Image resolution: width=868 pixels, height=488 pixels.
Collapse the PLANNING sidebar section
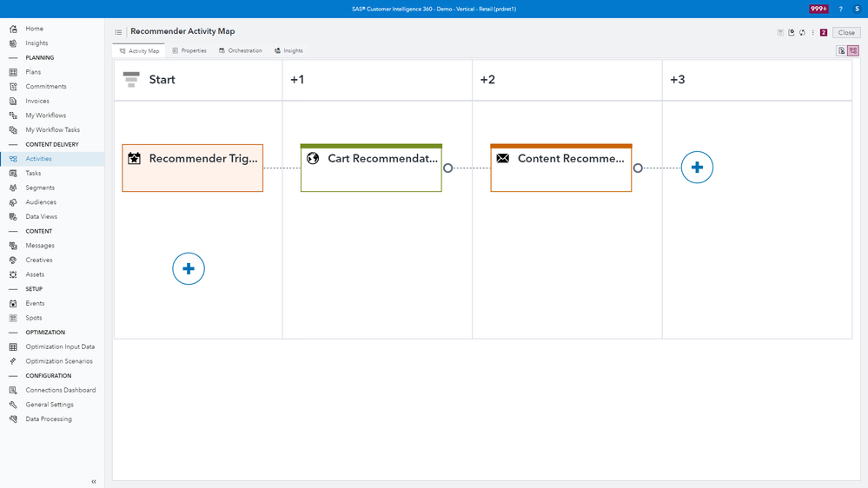[13, 57]
